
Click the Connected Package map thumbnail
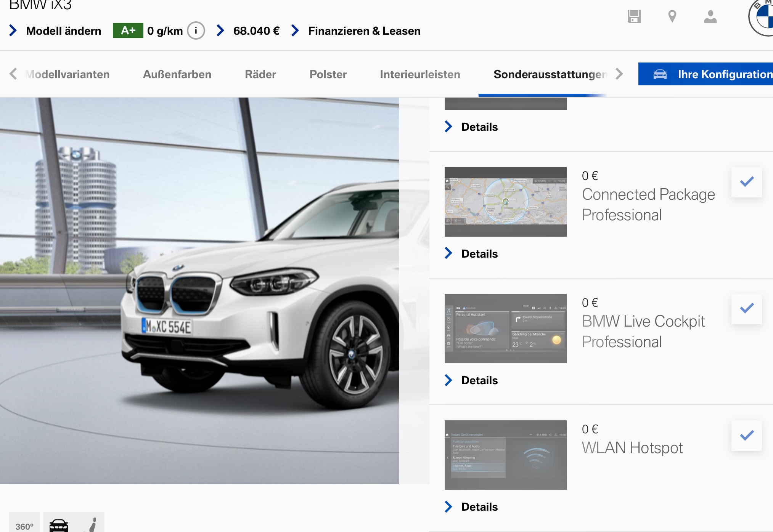[x=505, y=202]
